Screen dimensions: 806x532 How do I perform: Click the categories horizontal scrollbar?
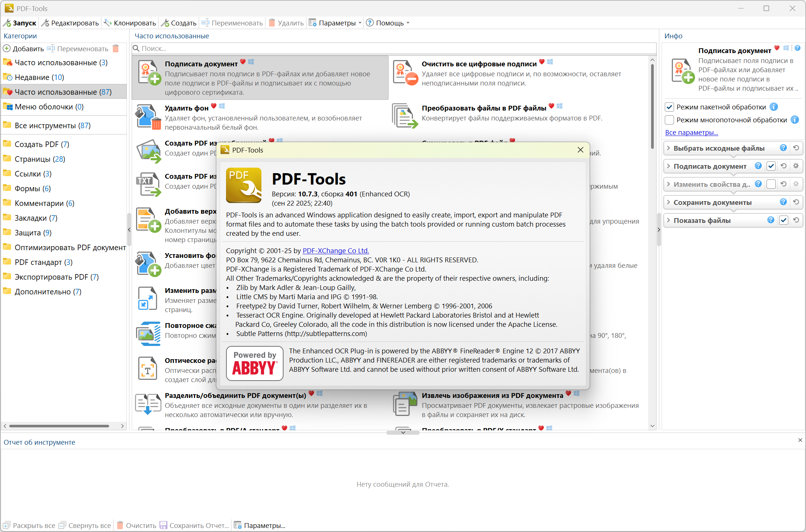click(59, 426)
